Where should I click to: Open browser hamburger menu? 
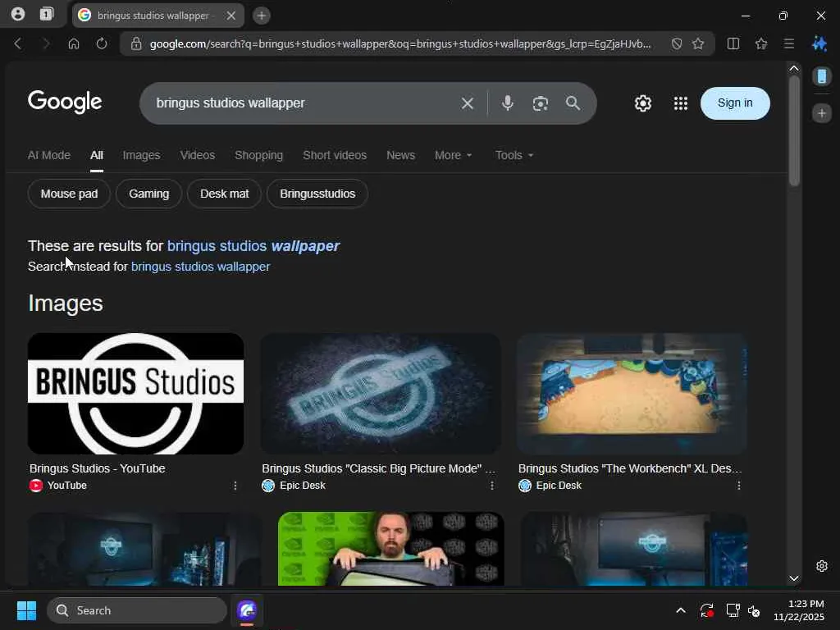[789, 43]
